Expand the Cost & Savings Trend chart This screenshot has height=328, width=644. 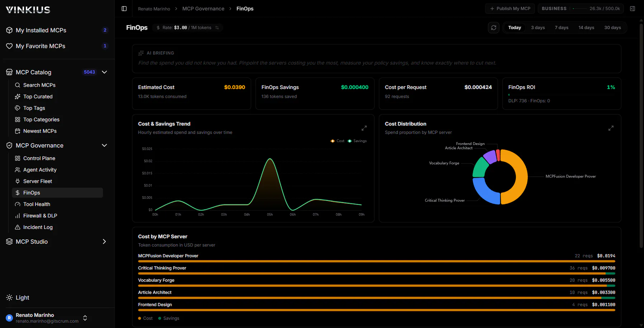click(364, 128)
